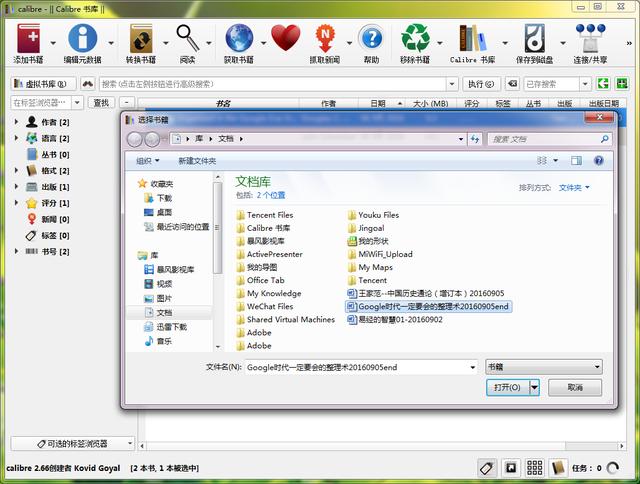Image resolution: width=640 pixels, height=484 pixels.
Task: Open the 文件夹 sort-by dropdown
Action: (x=574, y=187)
